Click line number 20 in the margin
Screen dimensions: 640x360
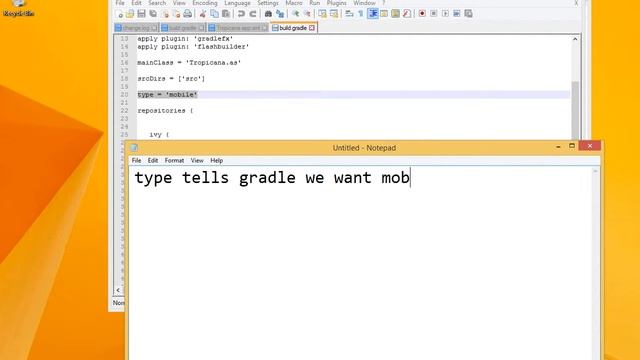124,95
